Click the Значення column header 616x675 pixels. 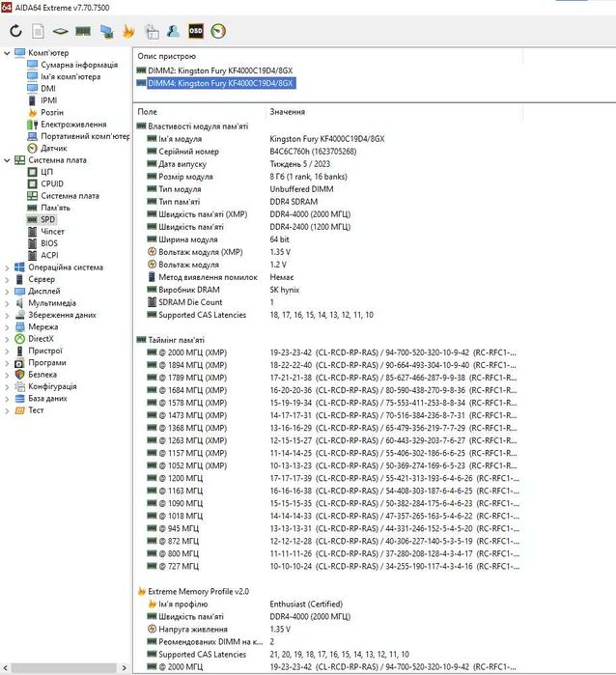287,112
